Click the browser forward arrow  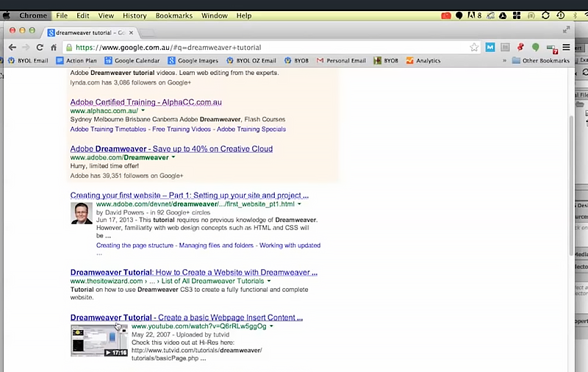click(x=26, y=47)
